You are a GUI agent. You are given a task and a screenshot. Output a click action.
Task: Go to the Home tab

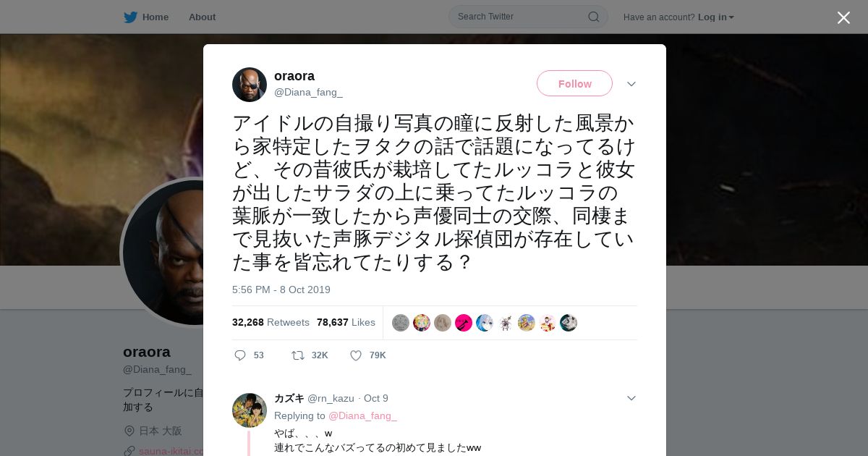[146, 17]
